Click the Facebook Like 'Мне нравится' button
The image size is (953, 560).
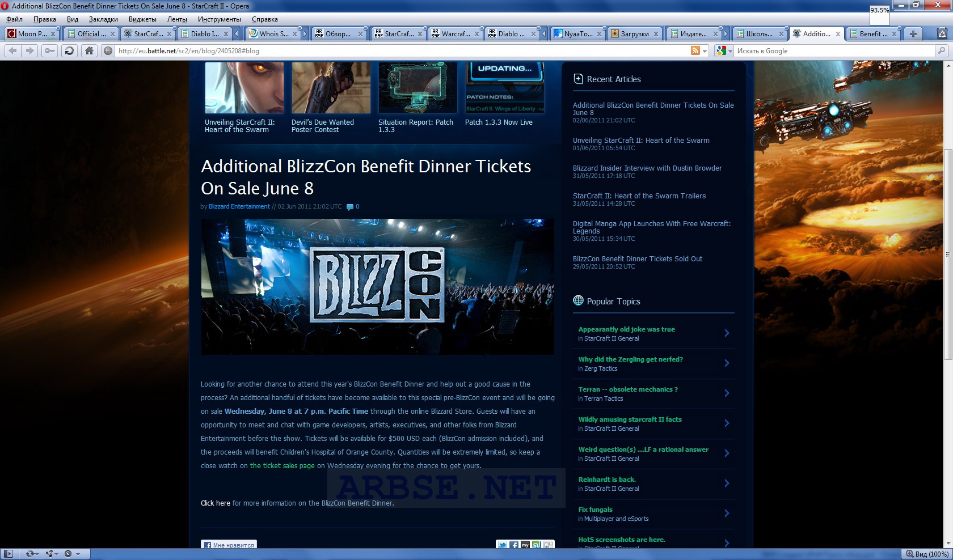pyautogui.click(x=229, y=545)
